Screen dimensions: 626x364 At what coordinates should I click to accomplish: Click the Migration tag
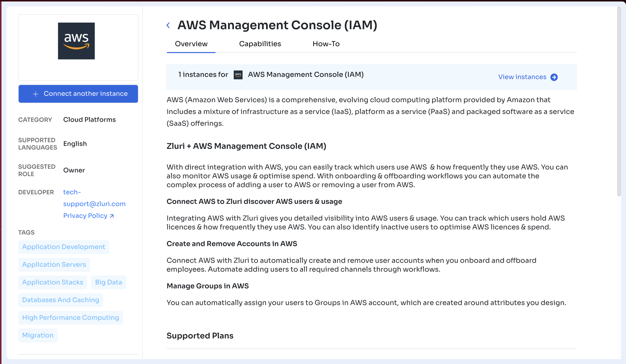coord(38,335)
